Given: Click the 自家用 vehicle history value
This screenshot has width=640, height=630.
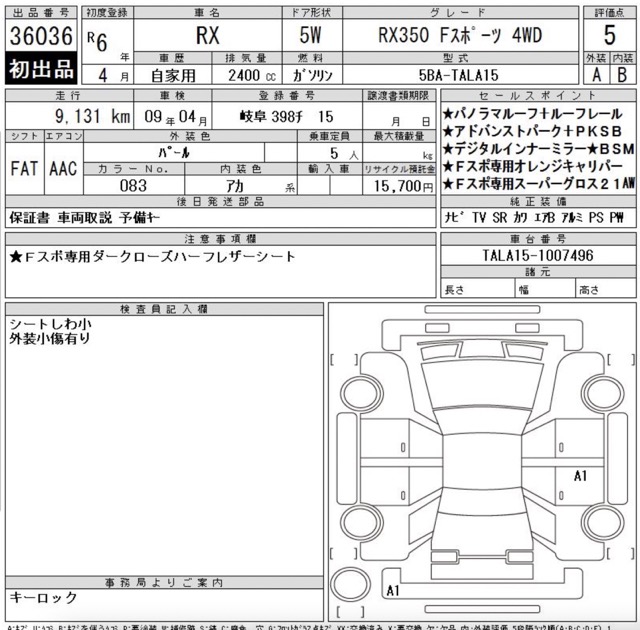Looking at the screenshot, I should 173,75.
